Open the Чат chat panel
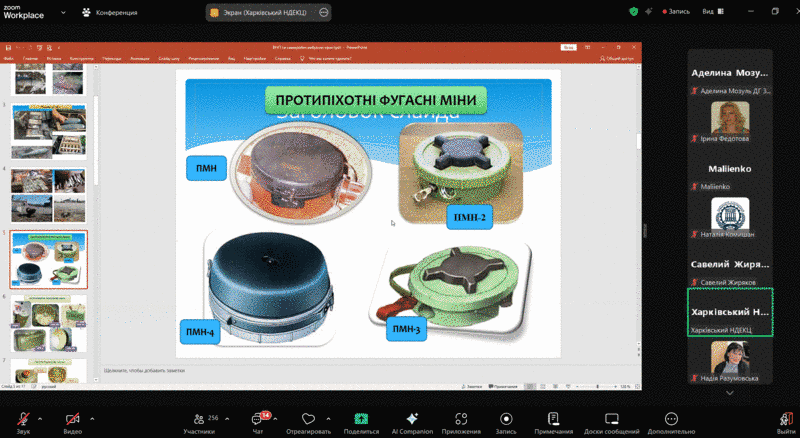Image resolution: width=800 pixels, height=438 pixels. tap(258, 423)
